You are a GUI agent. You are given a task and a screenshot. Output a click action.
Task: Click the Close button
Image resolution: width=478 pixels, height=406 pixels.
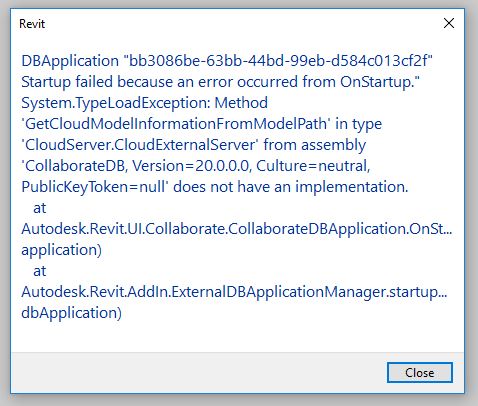tap(420, 373)
